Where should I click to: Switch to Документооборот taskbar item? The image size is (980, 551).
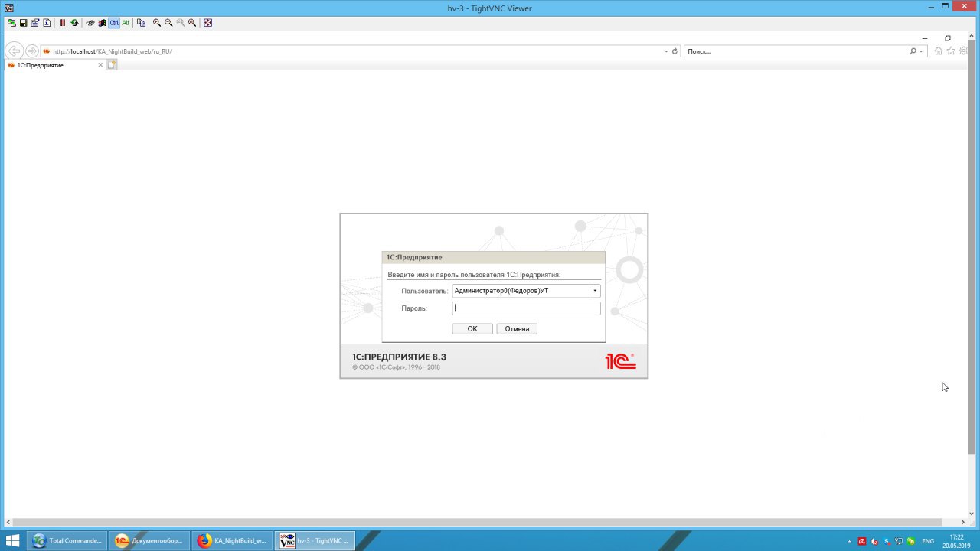pos(149,541)
